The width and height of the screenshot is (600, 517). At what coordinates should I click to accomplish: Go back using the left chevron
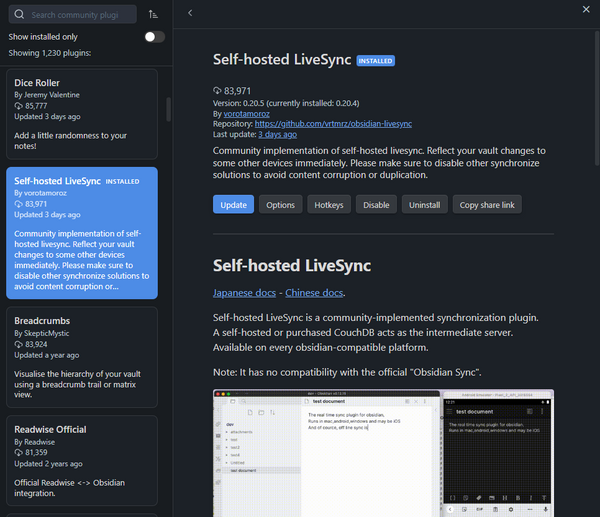[x=190, y=13]
